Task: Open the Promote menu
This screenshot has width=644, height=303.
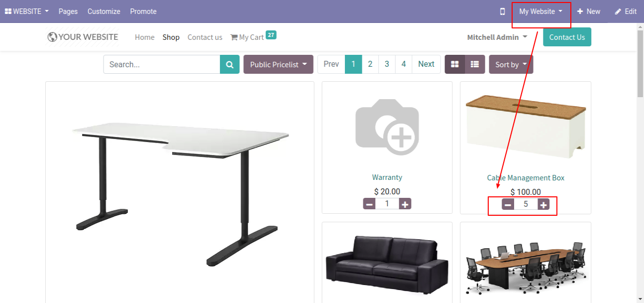Action: pos(143,11)
